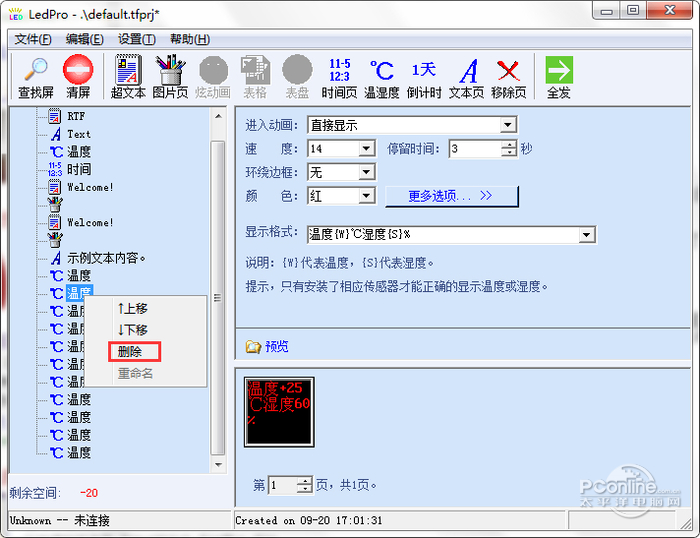Click the tree panel scrollbar thumb
Screen dimensions: 700x538
[x=217, y=298]
